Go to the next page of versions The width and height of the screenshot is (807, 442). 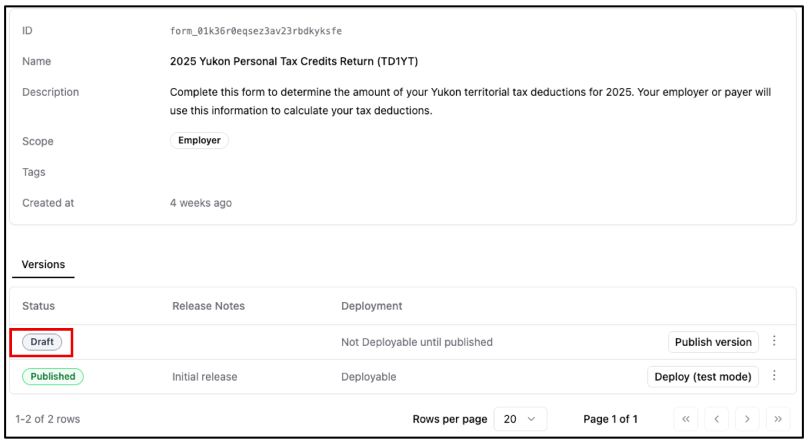click(747, 419)
